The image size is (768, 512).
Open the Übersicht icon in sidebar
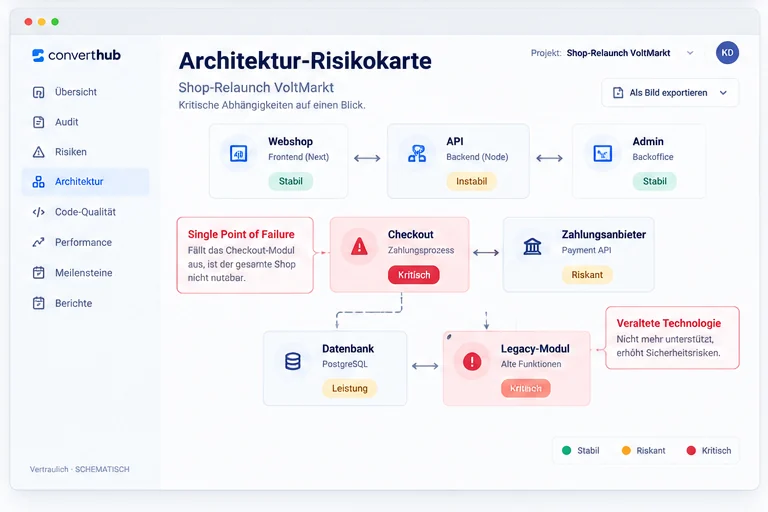[x=39, y=92]
